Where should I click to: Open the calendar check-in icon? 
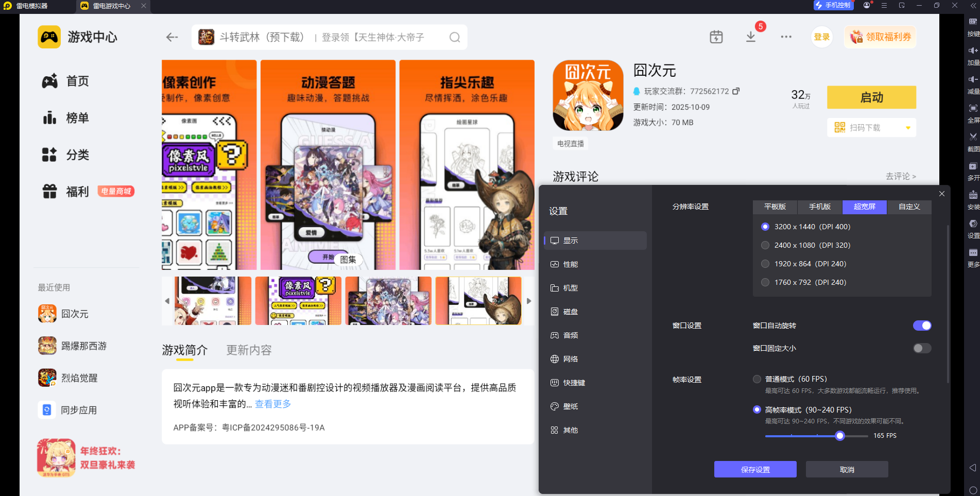pyautogui.click(x=716, y=37)
